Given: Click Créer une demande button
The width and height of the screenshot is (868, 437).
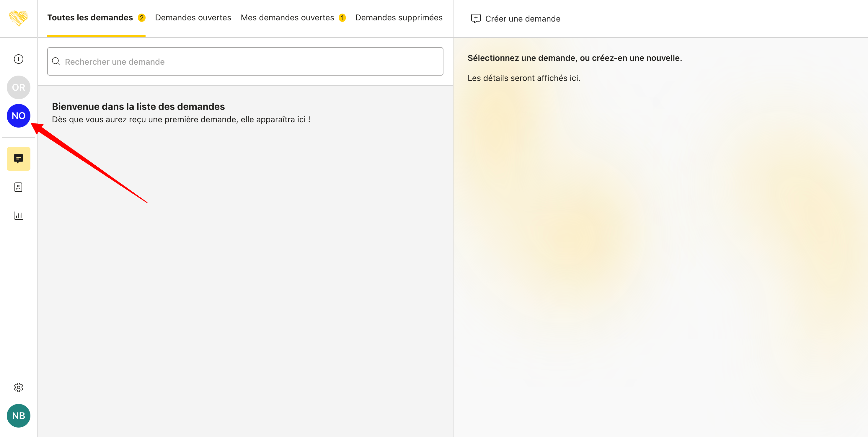Looking at the screenshot, I should (x=522, y=19).
